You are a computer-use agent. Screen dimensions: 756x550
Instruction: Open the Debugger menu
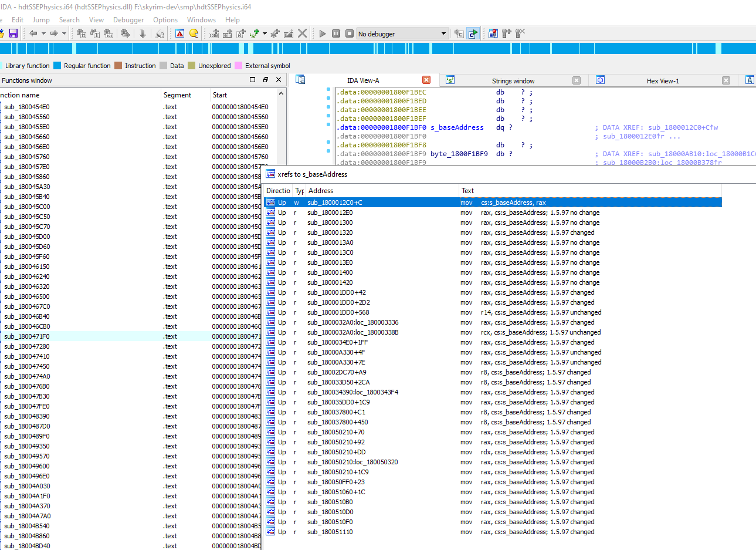128,19
